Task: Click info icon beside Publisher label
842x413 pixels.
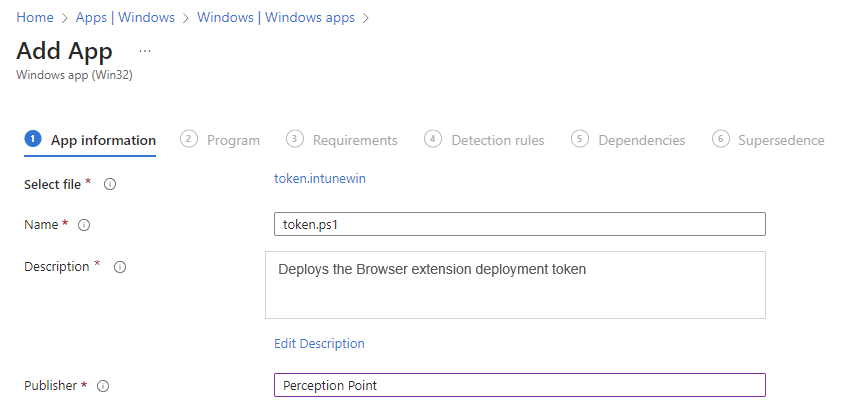Action: (x=102, y=386)
